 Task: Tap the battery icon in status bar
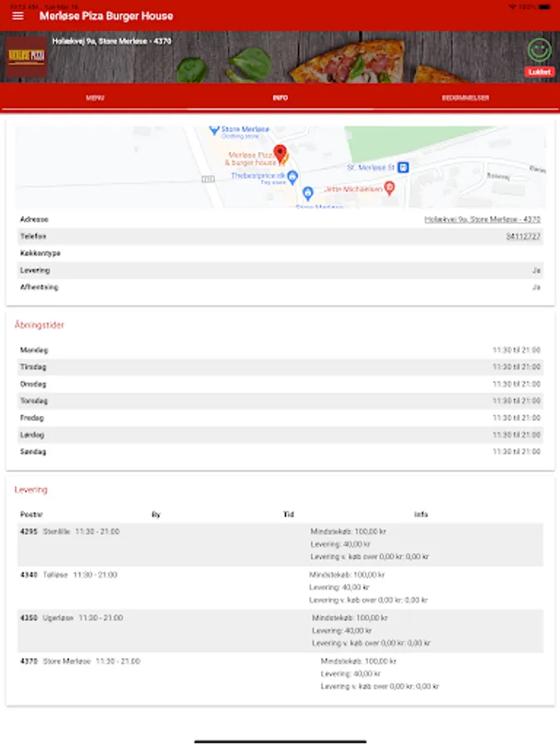(x=544, y=7)
